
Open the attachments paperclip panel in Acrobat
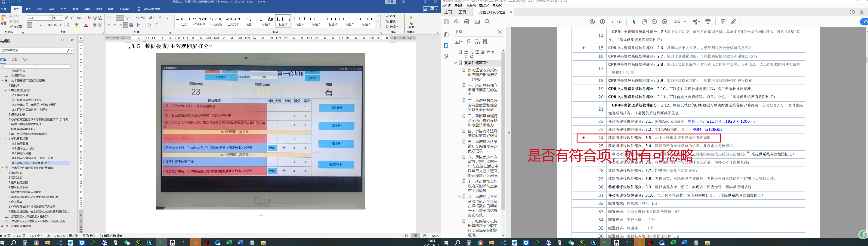(446, 57)
